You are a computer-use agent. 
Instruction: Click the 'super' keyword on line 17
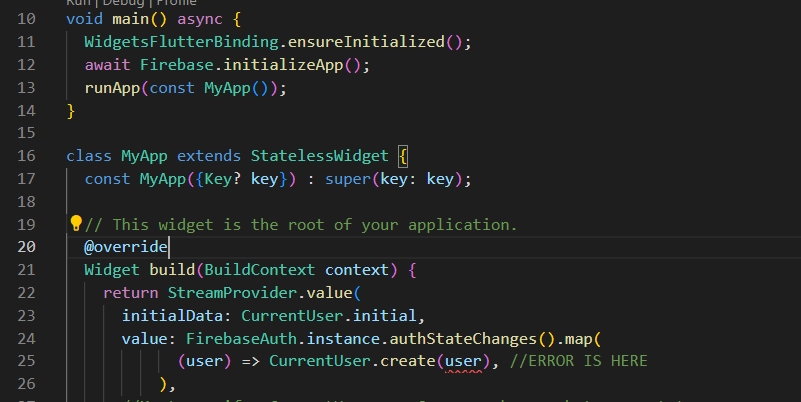[x=348, y=179]
